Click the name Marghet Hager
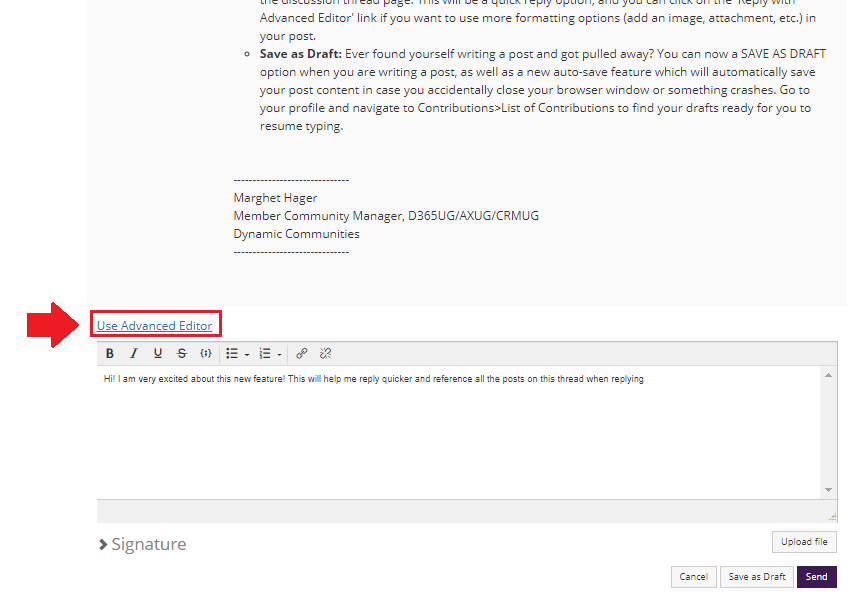This screenshot has width=857, height=597. (x=275, y=198)
